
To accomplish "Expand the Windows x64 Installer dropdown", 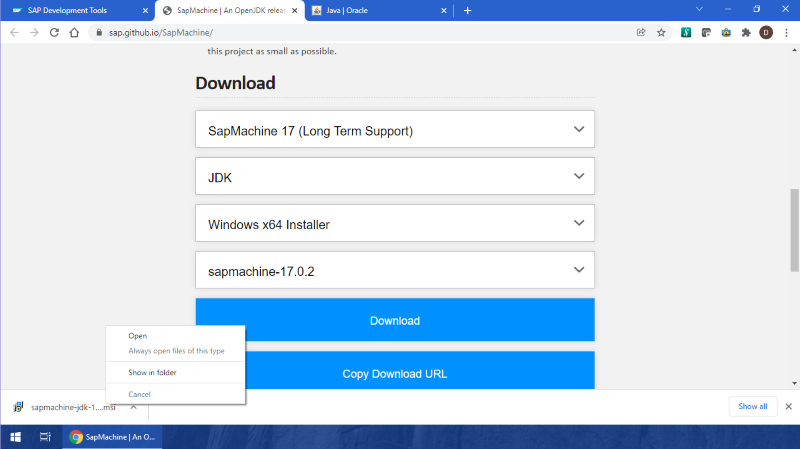I will [395, 223].
